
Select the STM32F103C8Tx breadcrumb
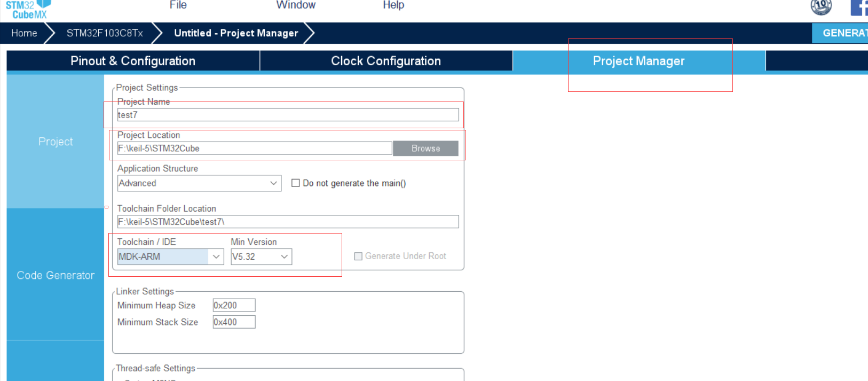pos(105,33)
